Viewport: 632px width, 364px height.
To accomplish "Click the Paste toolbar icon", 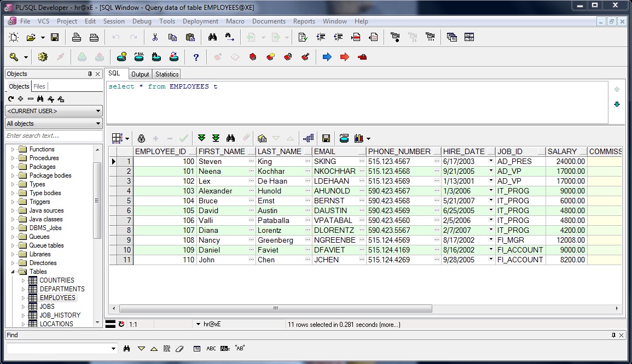I will pos(192,37).
